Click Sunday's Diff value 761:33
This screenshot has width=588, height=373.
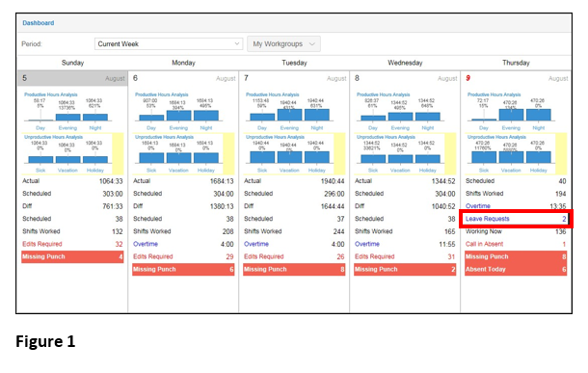pyautogui.click(x=113, y=206)
